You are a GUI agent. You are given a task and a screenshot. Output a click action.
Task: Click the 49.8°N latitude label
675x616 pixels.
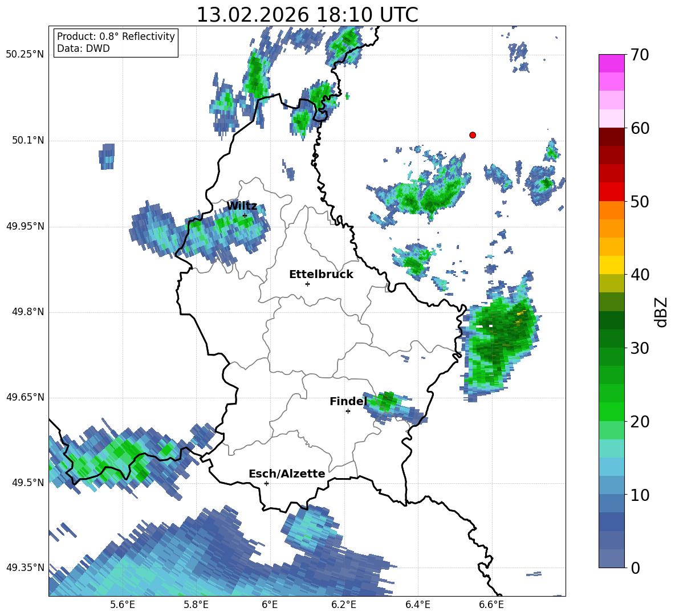point(28,312)
